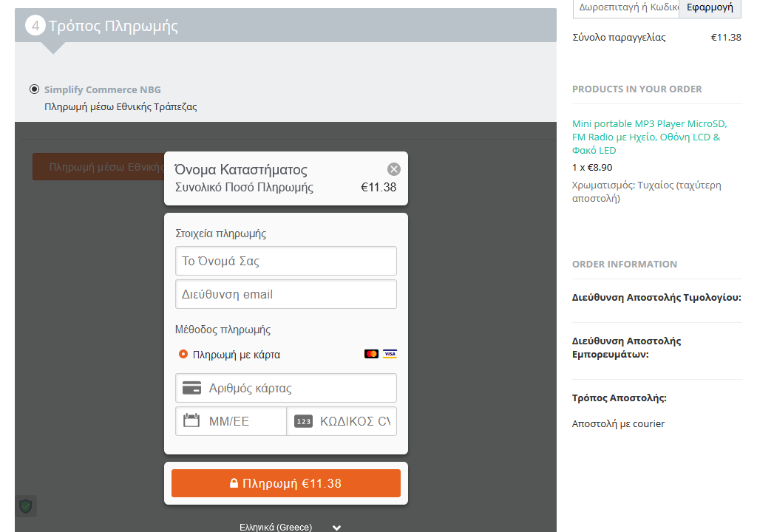Close the payment popup with the X icon
This screenshot has height=532, width=757.
[x=394, y=168]
